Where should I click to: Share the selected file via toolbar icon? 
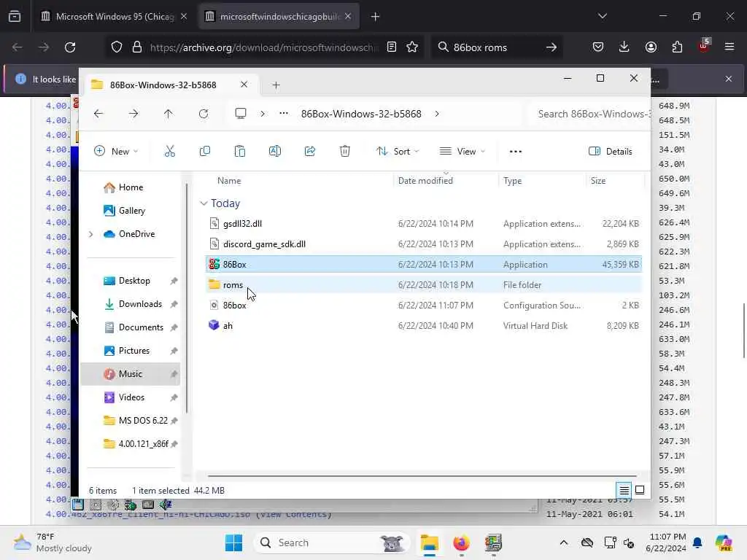[x=309, y=152]
